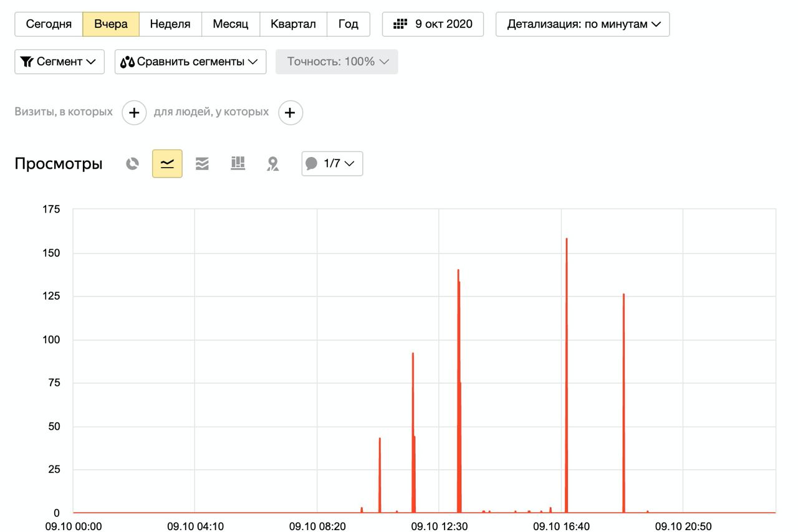Click the x-axis label 09.10 16:40
This screenshot has height=532, width=798.
[561, 526]
